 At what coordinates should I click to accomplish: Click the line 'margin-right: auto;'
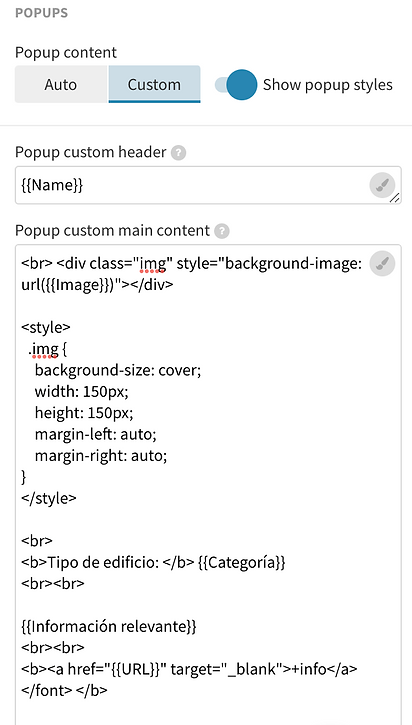point(101,456)
